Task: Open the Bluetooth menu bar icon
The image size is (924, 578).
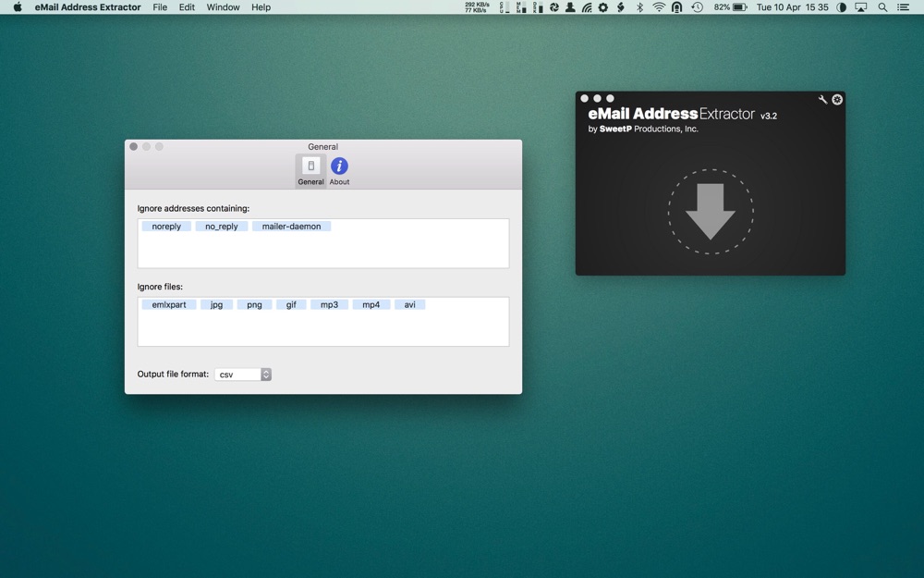Action: click(639, 7)
